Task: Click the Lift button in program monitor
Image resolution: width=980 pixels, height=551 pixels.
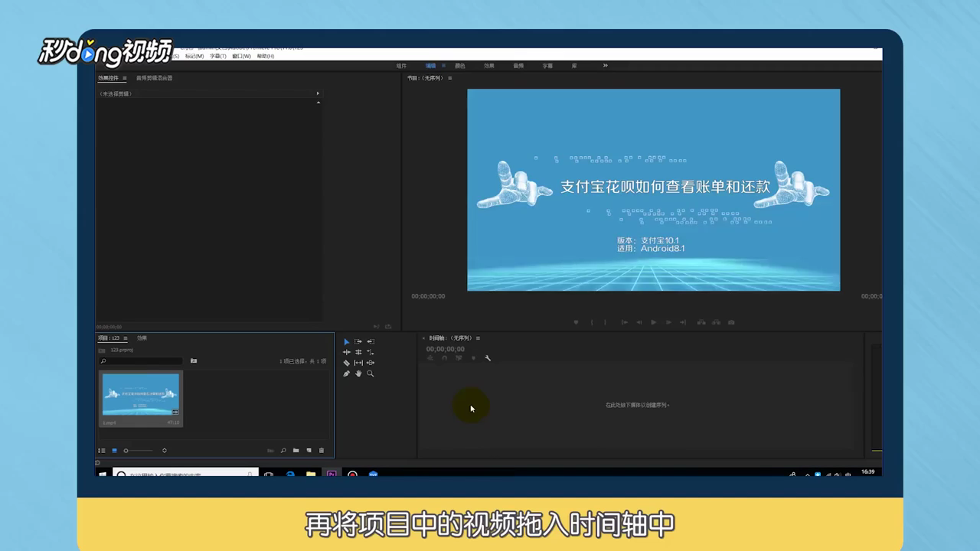Action: coord(701,322)
